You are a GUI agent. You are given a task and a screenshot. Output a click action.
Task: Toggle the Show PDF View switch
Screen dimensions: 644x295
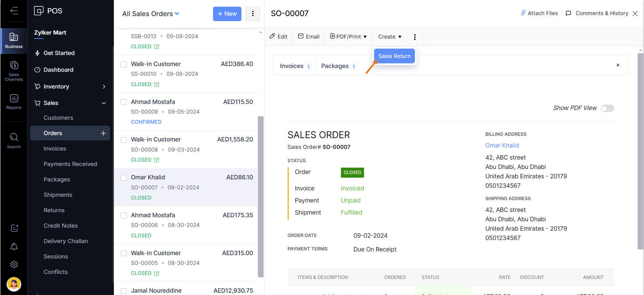pos(607,108)
